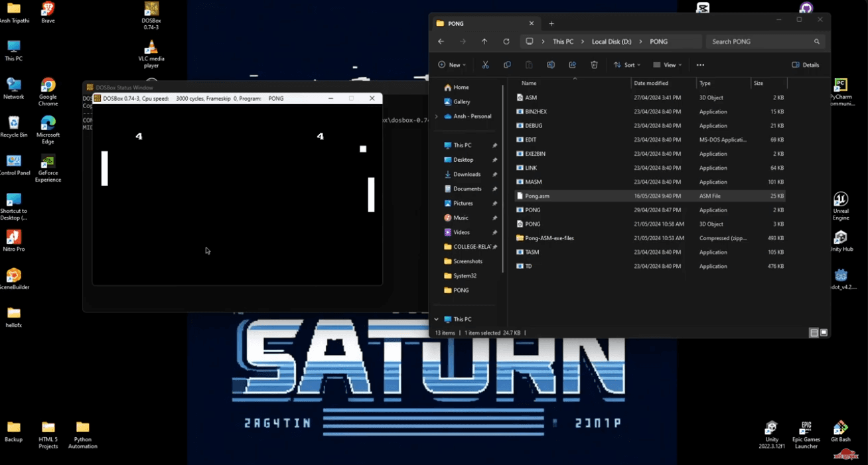Click the Search PONG input field

(x=760, y=42)
